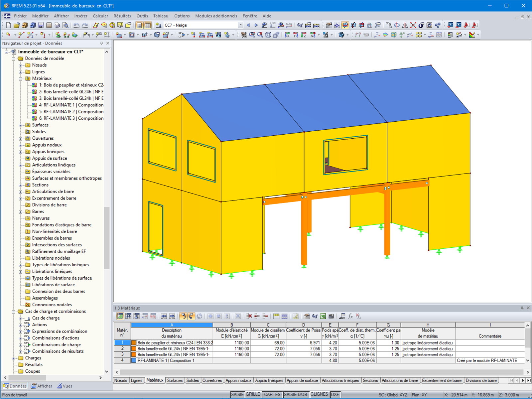Toggle the navigator panel display button

click(x=139, y=25)
